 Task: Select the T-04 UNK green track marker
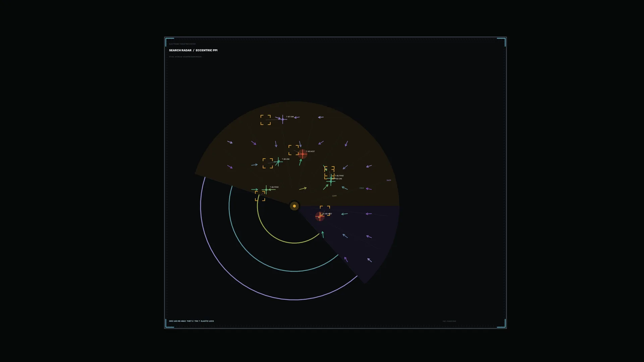pyautogui.click(x=278, y=162)
